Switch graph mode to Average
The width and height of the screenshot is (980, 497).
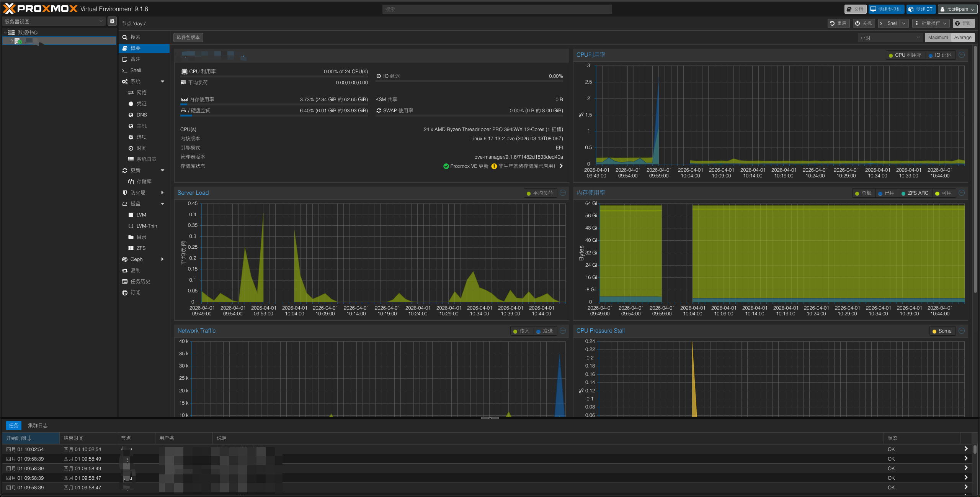[x=962, y=38]
